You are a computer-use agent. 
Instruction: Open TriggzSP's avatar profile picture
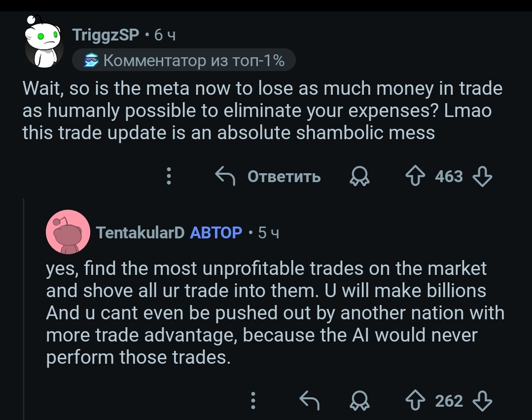click(x=43, y=44)
